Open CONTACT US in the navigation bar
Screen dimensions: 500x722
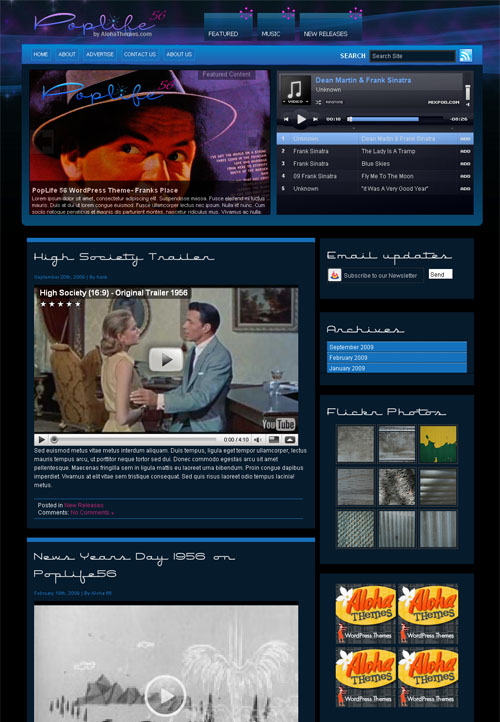coord(140,54)
